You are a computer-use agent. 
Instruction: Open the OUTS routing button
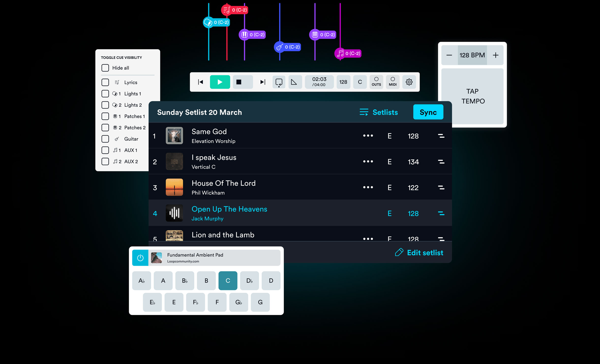coord(376,82)
